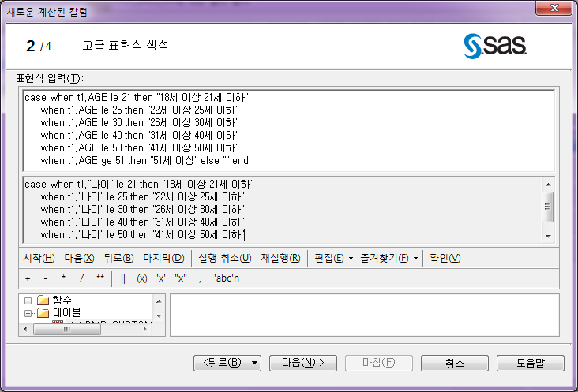The image size is (578, 392).
Task: Click 재실행(R) to redo
Action: 281,258
